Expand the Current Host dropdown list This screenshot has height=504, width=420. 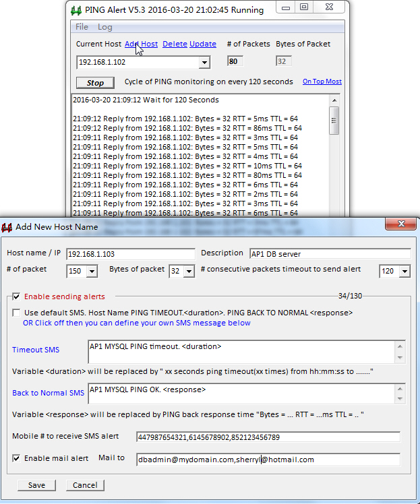205,63
